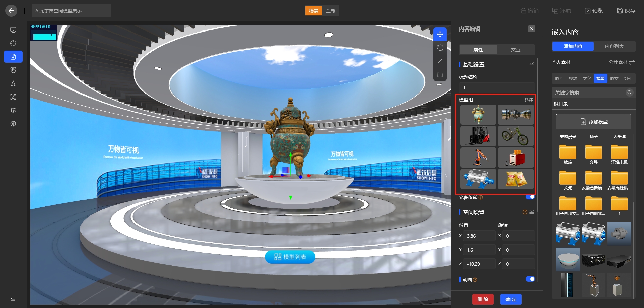The image size is (644, 308).
Task: Collapse the 基础设置 section via its chevron
Action: pyautogui.click(x=531, y=64)
